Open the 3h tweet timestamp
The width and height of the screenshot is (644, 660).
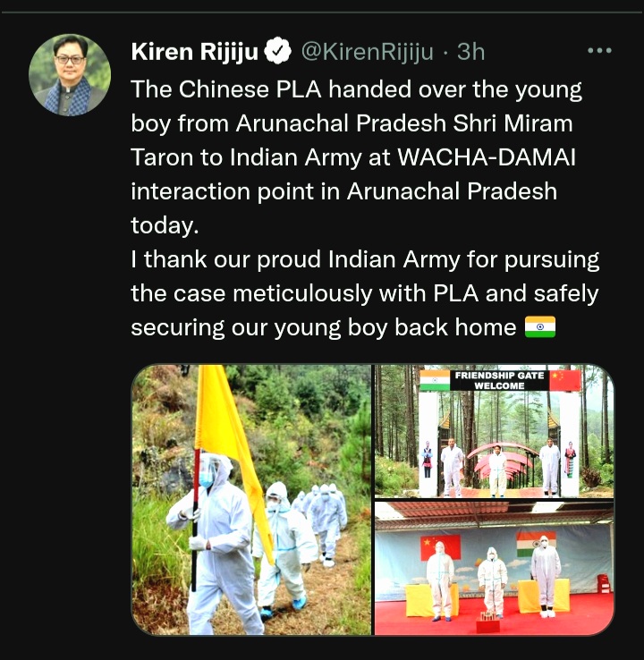[x=471, y=52]
